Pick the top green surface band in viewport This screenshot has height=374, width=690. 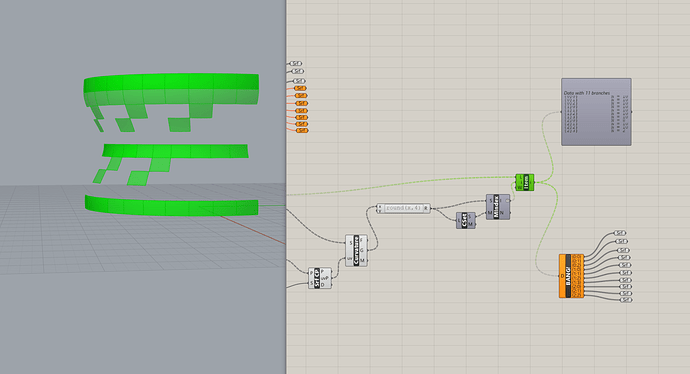[x=171, y=89]
